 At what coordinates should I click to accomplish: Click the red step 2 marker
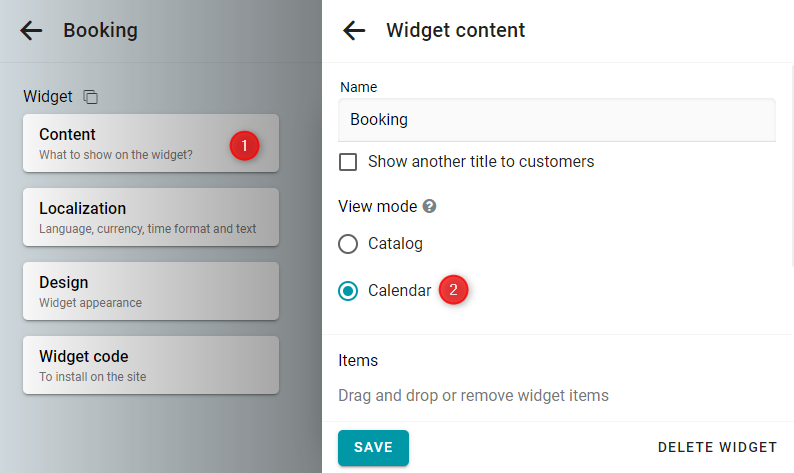click(453, 290)
